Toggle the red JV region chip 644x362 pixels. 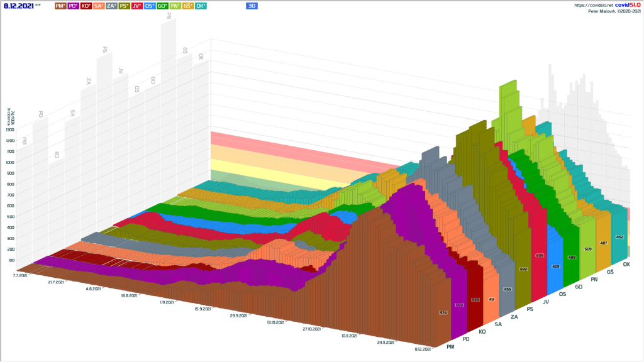pyautogui.click(x=136, y=6)
